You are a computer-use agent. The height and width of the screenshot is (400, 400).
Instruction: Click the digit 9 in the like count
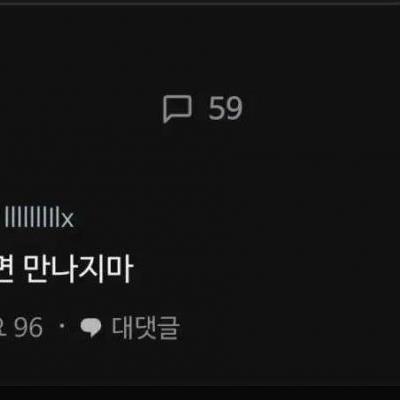coord(21,327)
